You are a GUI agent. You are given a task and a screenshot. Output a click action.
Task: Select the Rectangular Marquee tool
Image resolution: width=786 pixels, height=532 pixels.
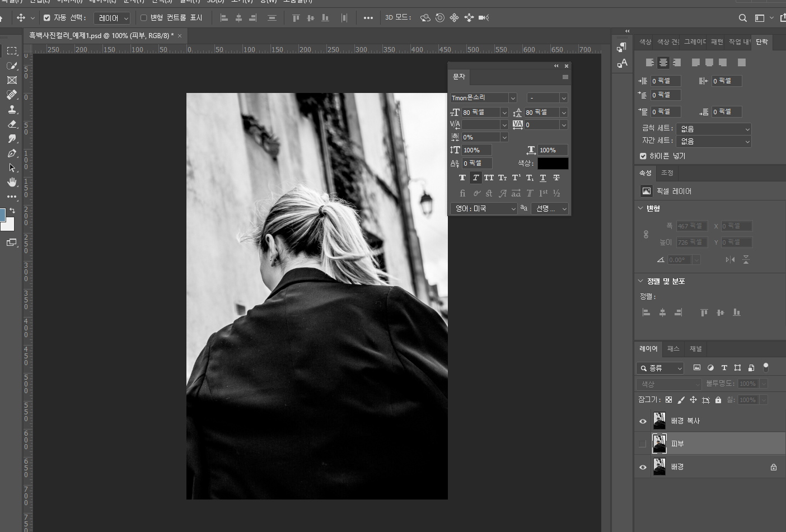coord(12,51)
